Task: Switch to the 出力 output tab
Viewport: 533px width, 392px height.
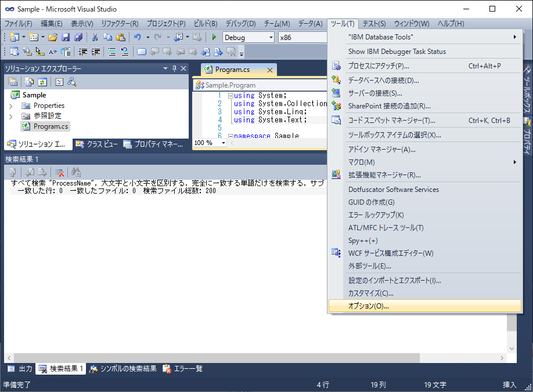Action: click(20, 369)
